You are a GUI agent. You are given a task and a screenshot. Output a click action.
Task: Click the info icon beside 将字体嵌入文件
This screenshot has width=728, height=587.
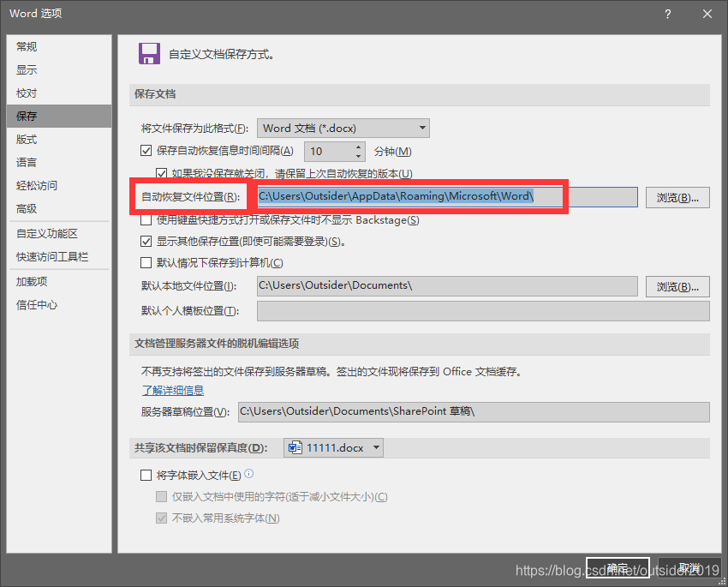coord(249,474)
